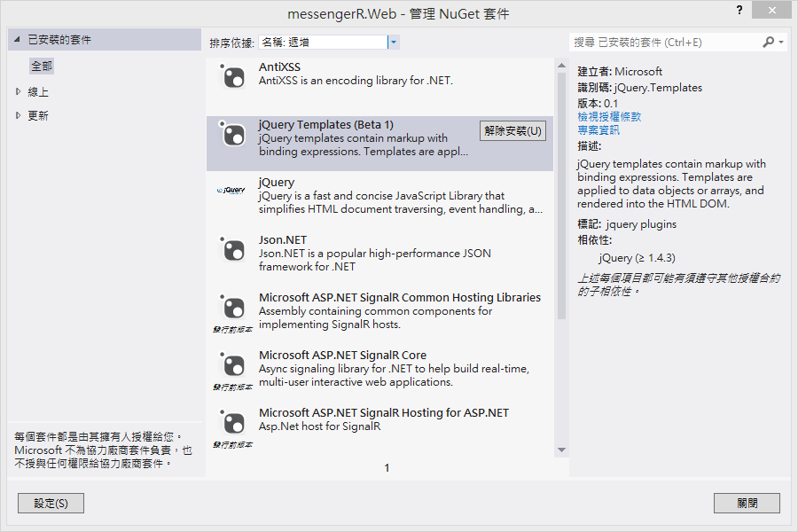The width and height of the screenshot is (798, 532).
Task: Open the search options dropdown arrow
Action: (781, 43)
